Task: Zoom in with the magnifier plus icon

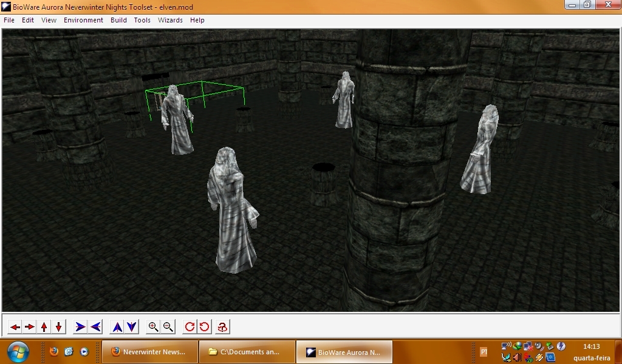Action: (x=154, y=327)
